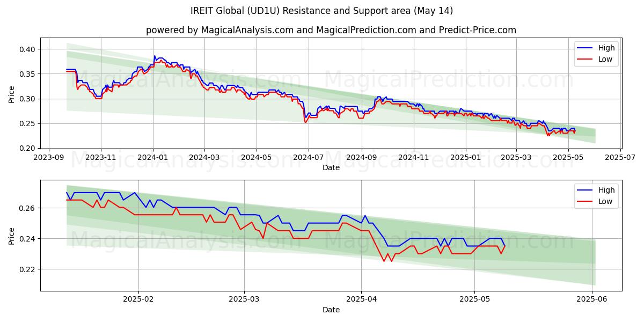Click the '2025-05' x-axis label in the top chart
The height and width of the screenshot is (322, 644).
(x=568, y=158)
